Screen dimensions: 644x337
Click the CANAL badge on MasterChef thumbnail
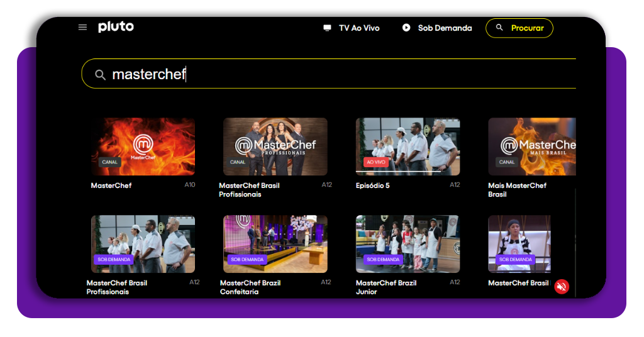[x=109, y=162]
